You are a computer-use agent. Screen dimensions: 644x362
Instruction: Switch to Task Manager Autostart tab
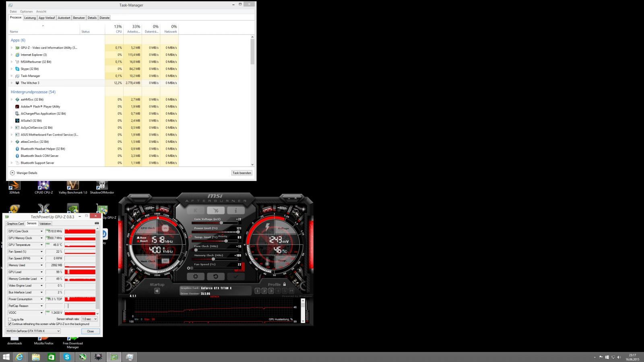64,18
